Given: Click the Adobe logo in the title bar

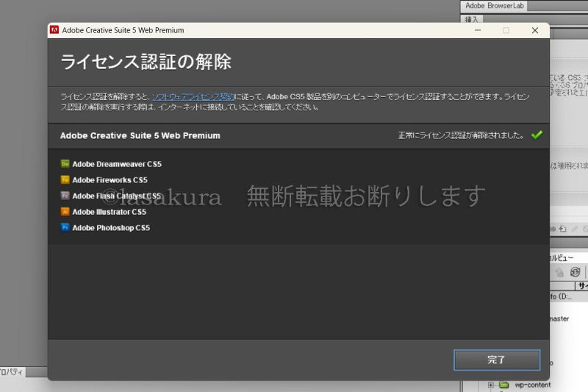Looking at the screenshot, I should point(54,30).
